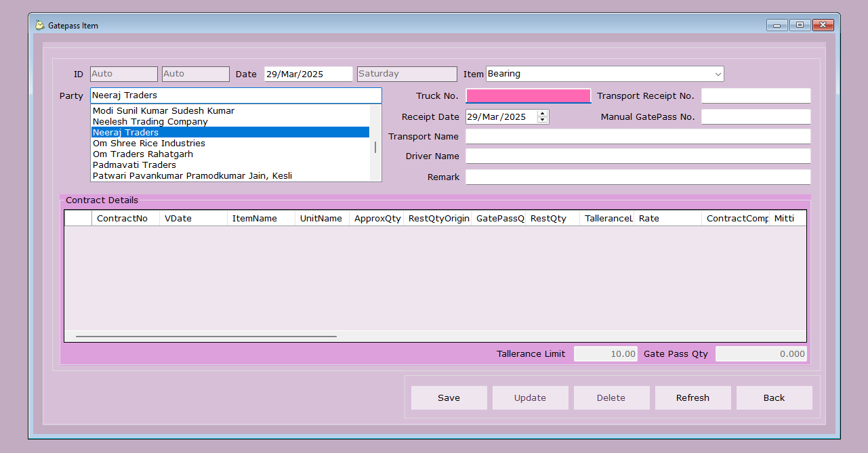868x453 pixels.
Task: Select Om Shree Rice Industries party
Action: tap(230, 143)
